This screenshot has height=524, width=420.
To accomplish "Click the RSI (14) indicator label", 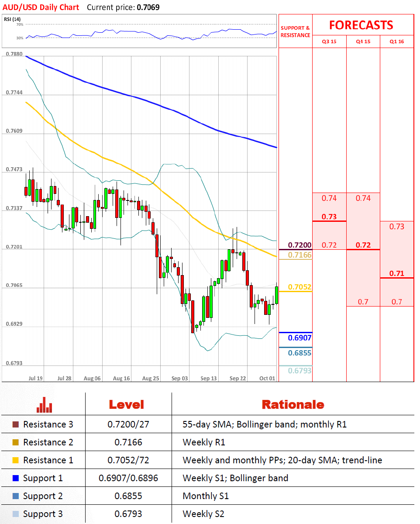I will (13, 19).
